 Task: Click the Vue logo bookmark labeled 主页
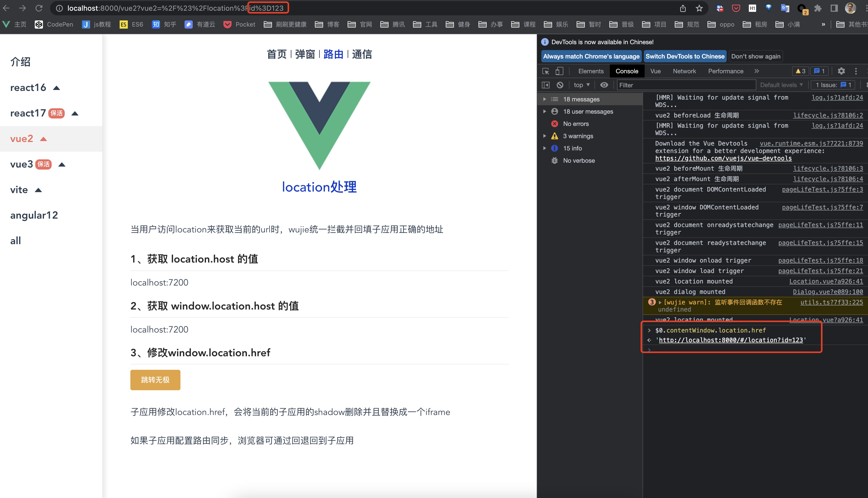14,24
